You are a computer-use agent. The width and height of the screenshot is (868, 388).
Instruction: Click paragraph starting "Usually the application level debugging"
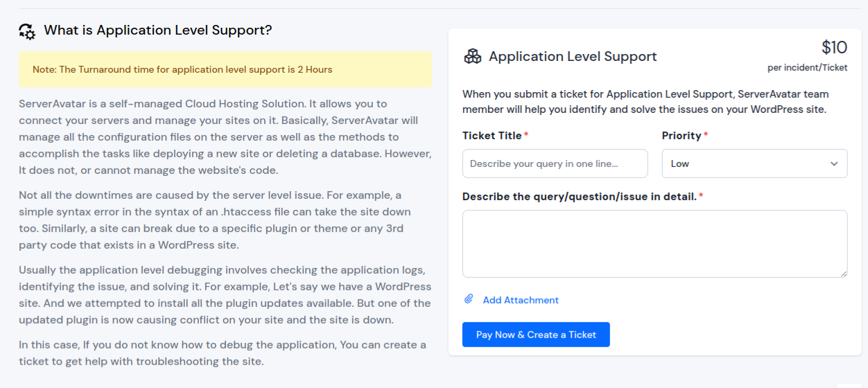(x=225, y=294)
